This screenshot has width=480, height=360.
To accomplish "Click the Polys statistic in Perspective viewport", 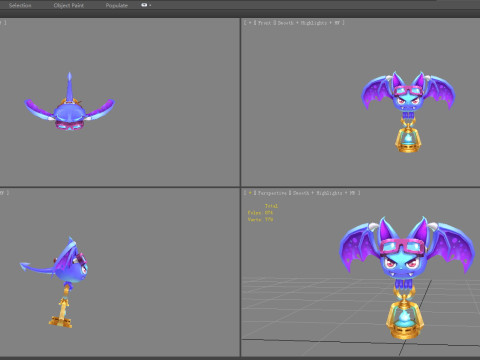I will (x=260, y=213).
